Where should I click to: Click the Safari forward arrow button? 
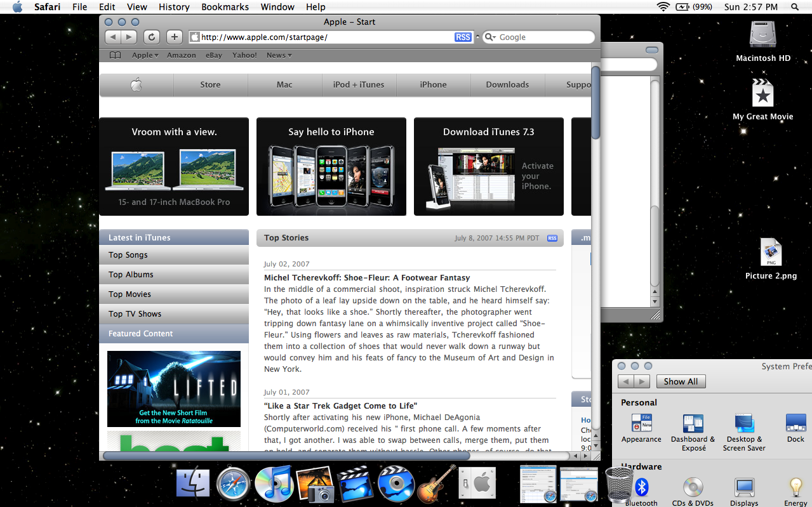tap(129, 37)
